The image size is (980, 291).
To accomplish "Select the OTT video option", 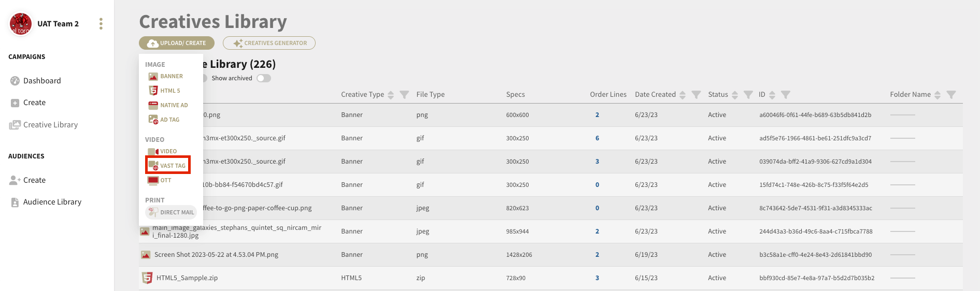I will click(165, 180).
